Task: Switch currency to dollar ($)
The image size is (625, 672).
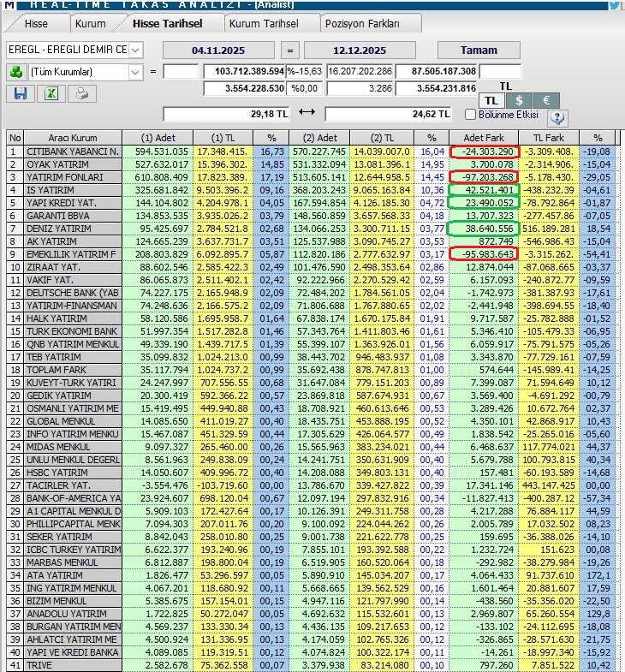Action: [519, 100]
